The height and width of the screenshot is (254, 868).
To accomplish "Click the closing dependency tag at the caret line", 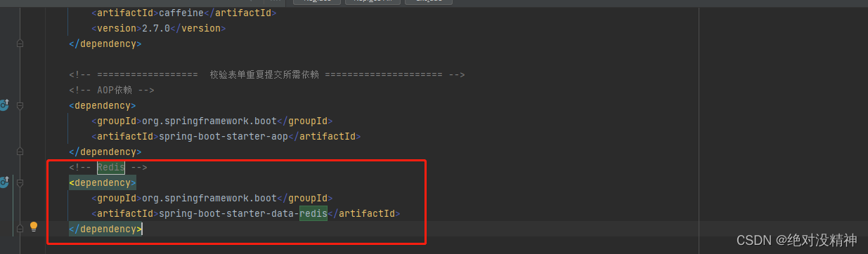I will click(x=105, y=229).
